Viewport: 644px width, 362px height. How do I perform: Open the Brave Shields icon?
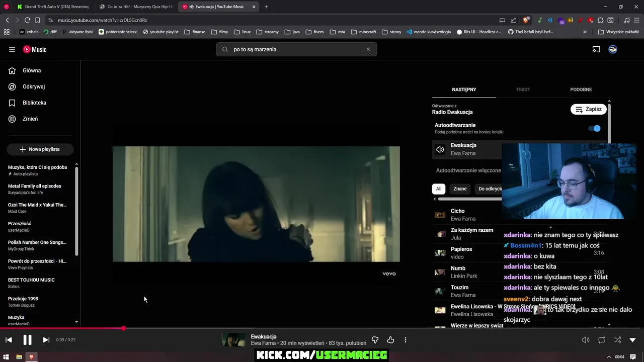click(526, 20)
